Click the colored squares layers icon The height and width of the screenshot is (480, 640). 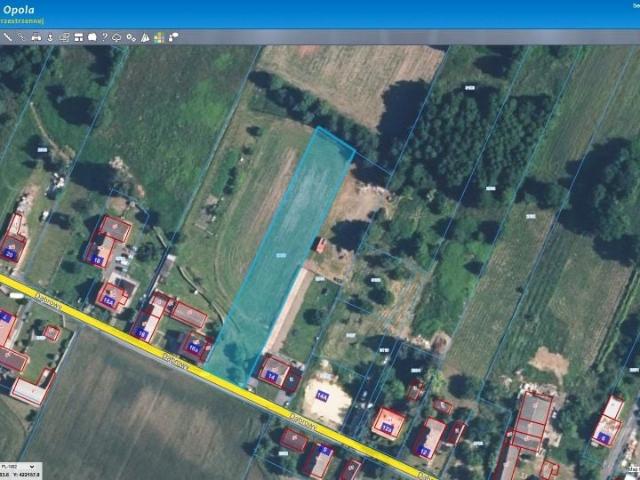(x=159, y=38)
